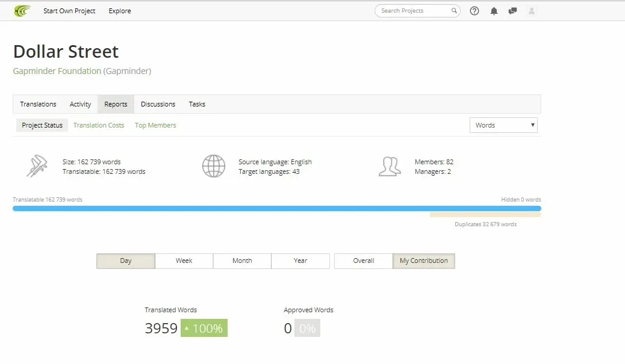The image size is (625, 364).
Task: Click the beige duplicates progress bar
Action: pos(485,215)
